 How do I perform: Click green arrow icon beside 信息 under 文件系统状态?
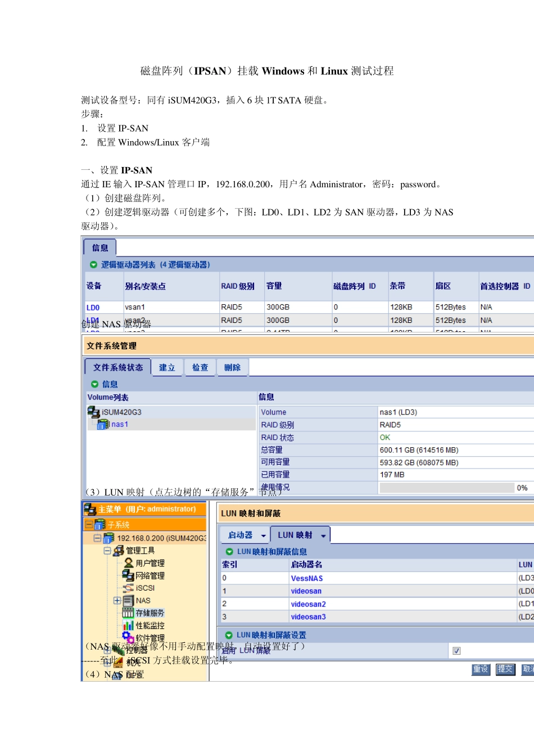click(x=94, y=384)
